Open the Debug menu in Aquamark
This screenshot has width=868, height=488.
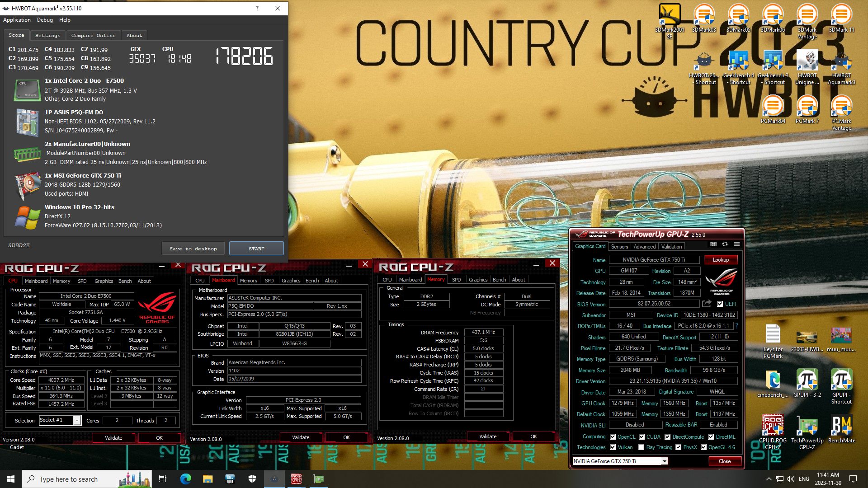point(45,20)
